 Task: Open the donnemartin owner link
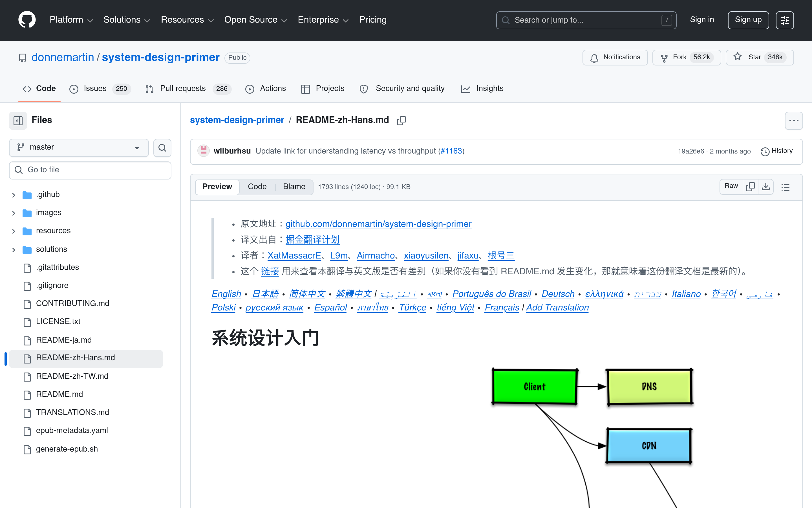click(x=63, y=58)
